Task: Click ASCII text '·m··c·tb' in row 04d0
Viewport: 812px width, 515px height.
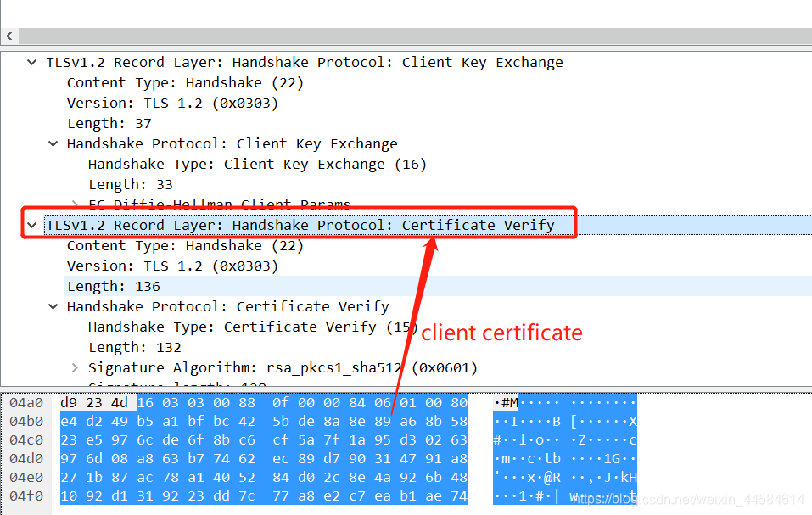Action: 527,459
